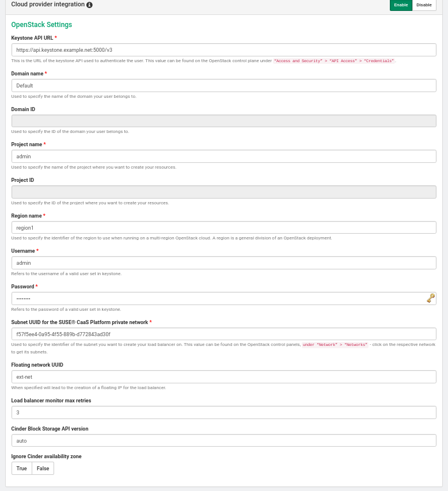
Task: Set Ignore Cinder availability zone to True
Action: [x=22, y=469]
